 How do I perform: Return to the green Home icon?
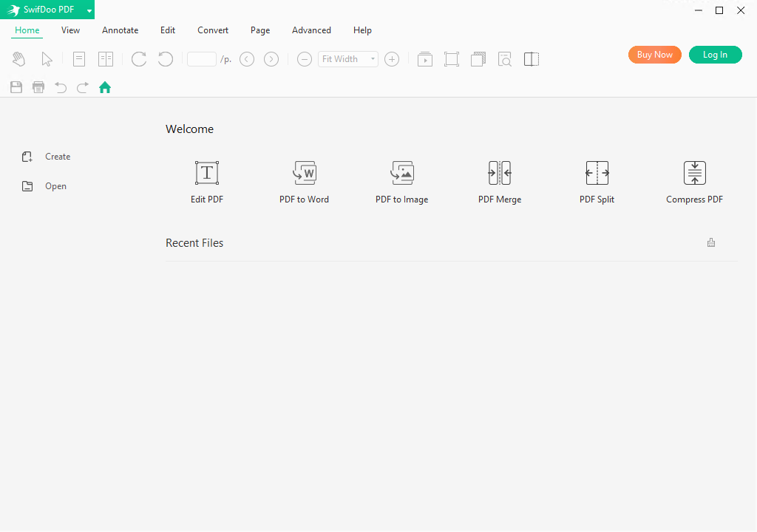(105, 87)
